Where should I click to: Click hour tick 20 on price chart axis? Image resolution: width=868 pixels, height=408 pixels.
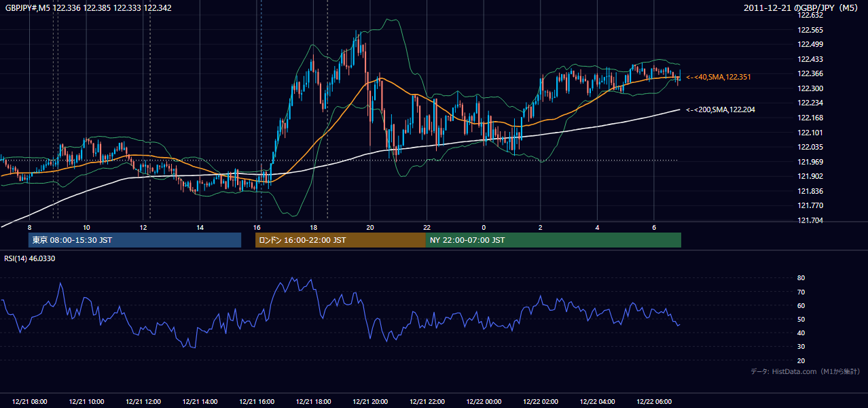[370, 227]
